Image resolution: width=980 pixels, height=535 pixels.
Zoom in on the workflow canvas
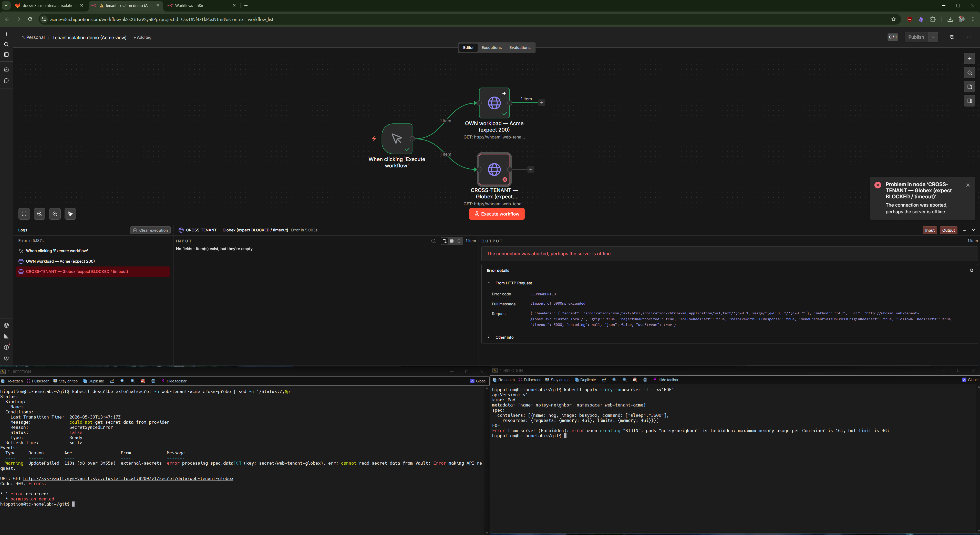point(39,214)
